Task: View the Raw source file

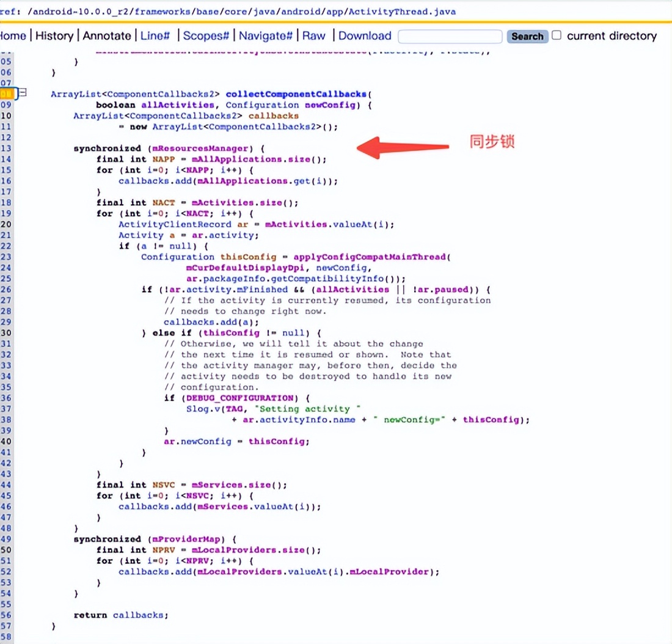Action: pos(313,35)
